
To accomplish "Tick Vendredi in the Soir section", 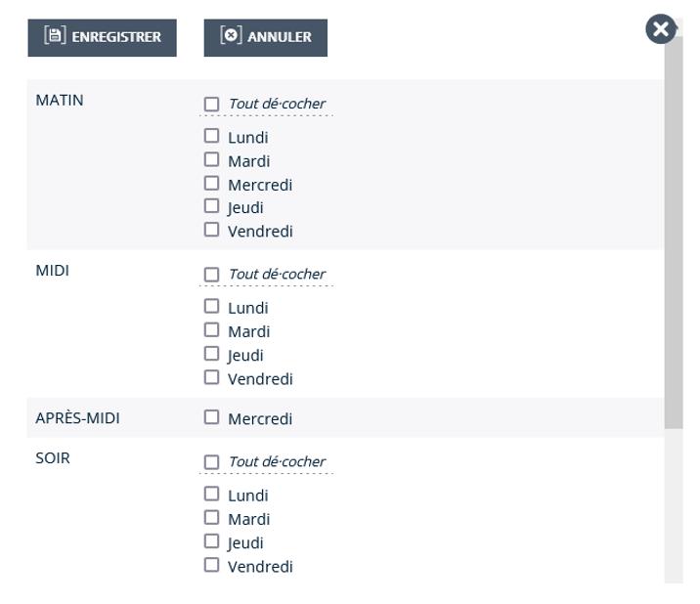I will coord(211,565).
